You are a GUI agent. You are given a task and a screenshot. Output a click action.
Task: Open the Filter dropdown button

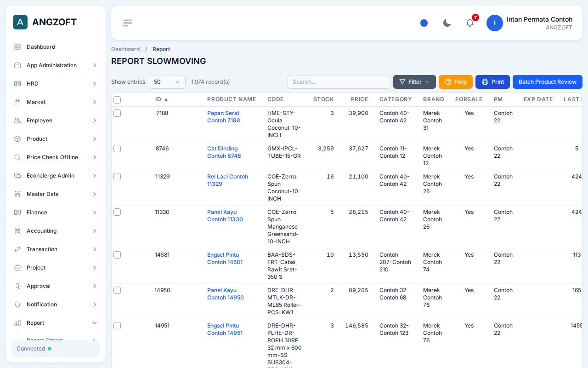click(414, 82)
